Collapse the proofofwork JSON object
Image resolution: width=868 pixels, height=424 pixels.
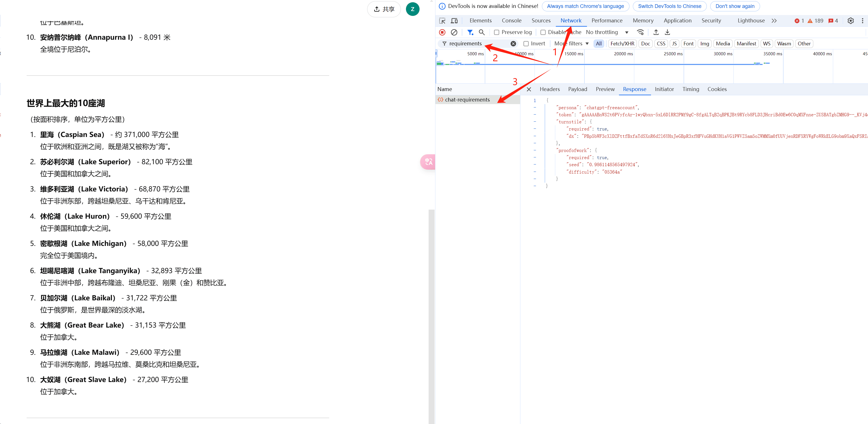pos(535,150)
